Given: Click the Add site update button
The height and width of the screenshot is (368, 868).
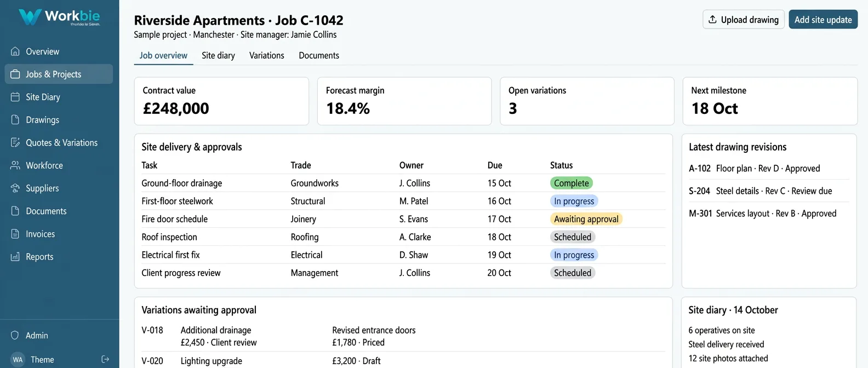Looking at the screenshot, I should tap(823, 20).
